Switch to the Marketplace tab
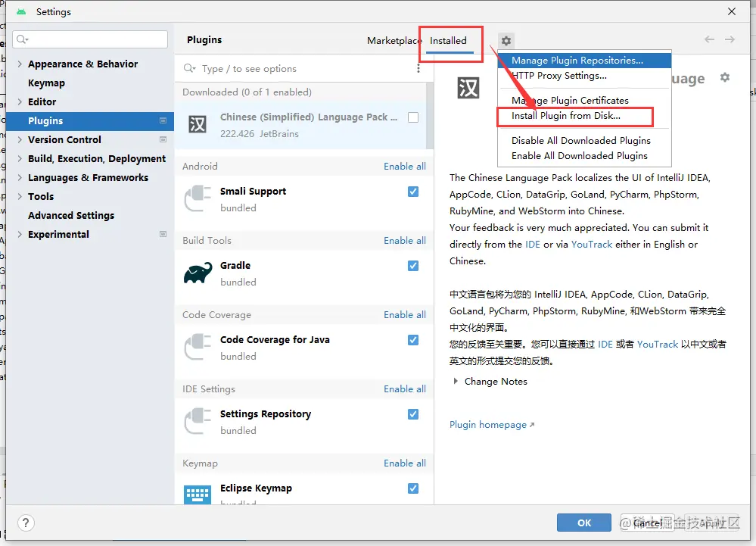This screenshot has height=546, width=756. tap(393, 41)
